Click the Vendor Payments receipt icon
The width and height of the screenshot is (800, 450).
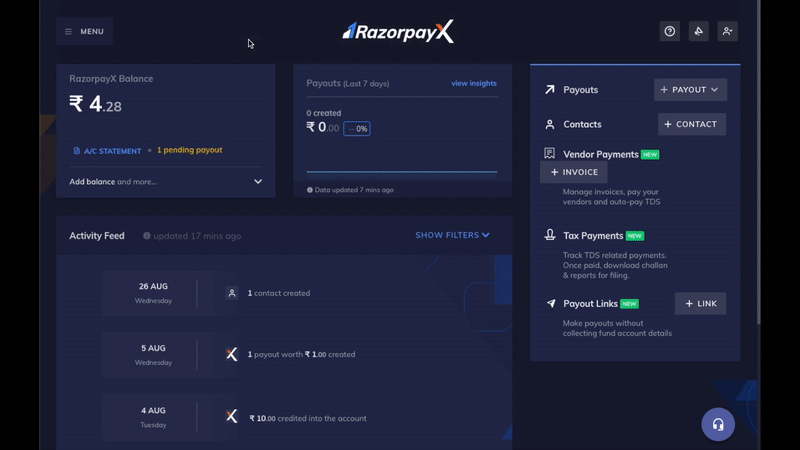pos(549,153)
